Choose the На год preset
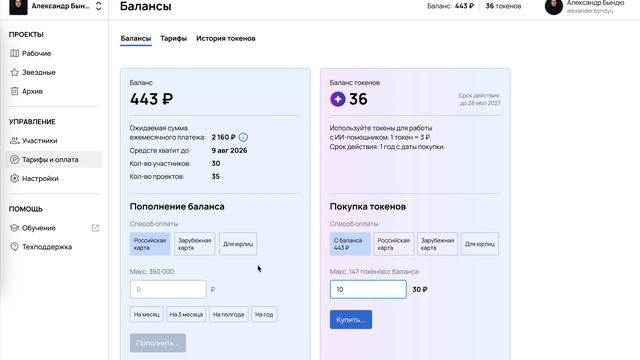Image resolution: width=640 pixels, height=360 pixels. pos(264,314)
